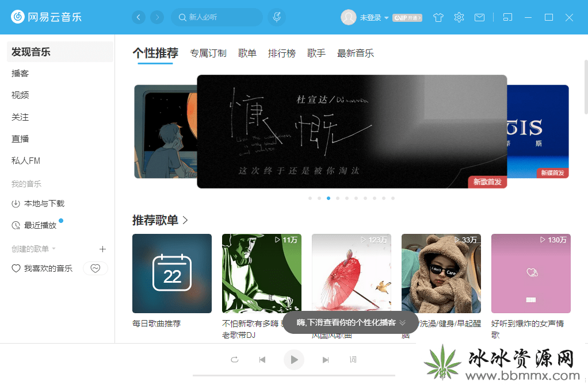Click the right blue banner 新碟首发
Screen dimensions: 588x385
coord(538,132)
